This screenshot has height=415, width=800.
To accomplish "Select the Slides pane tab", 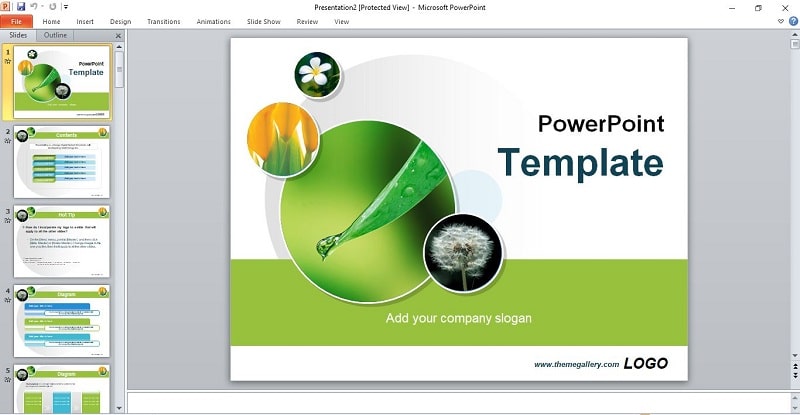I will click(18, 35).
